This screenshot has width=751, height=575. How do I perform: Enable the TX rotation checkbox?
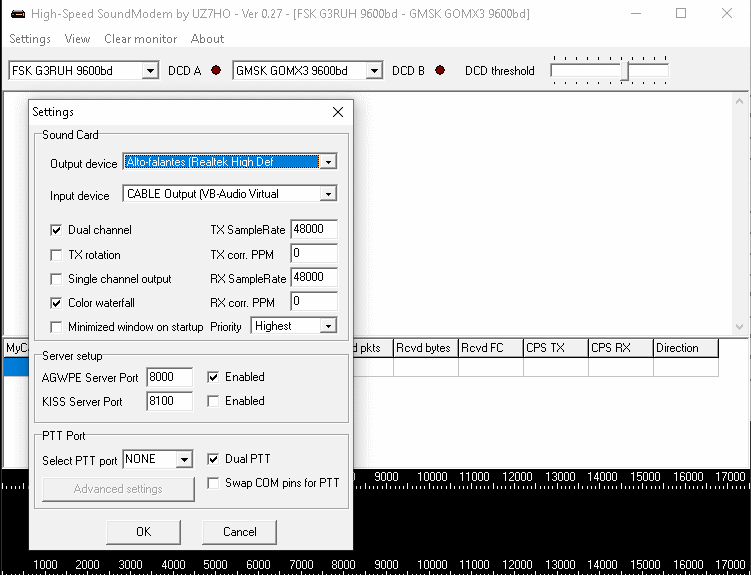click(x=56, y=255)
